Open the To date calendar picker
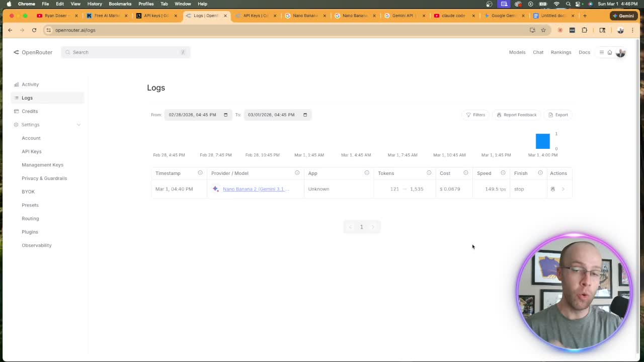 pyautogui.click(x=305, y=115)
